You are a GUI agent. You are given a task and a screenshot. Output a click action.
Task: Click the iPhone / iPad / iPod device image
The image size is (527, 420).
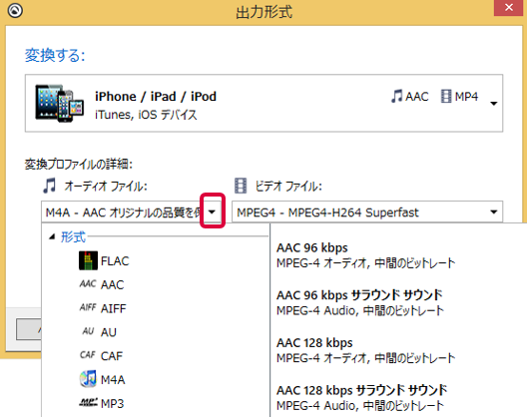(60, 103)
